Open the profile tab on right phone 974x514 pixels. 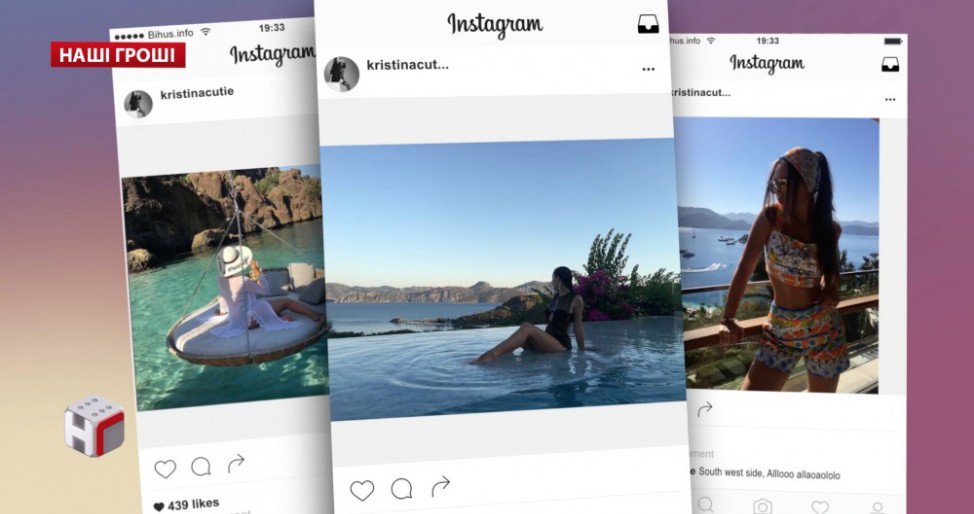tap(877, 508)
